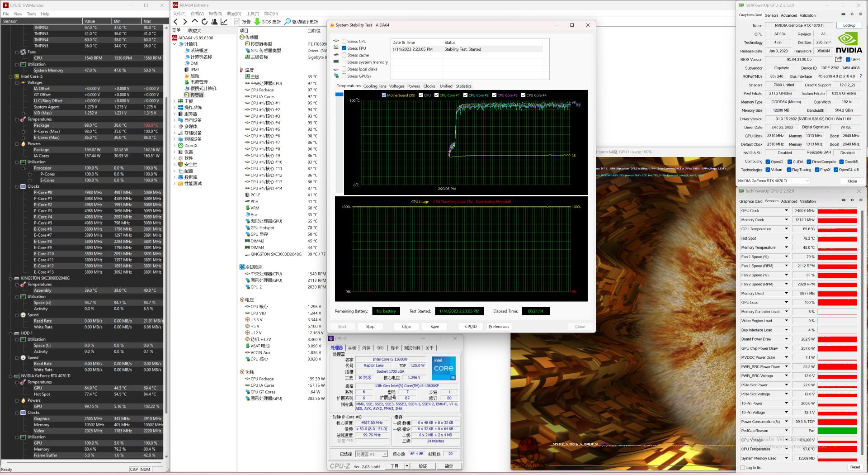The width and height of the screenshot is (868, 475).
Task: Collapse the 计算机 node in AIDA64 tree
Action: [x=174, y=44]
